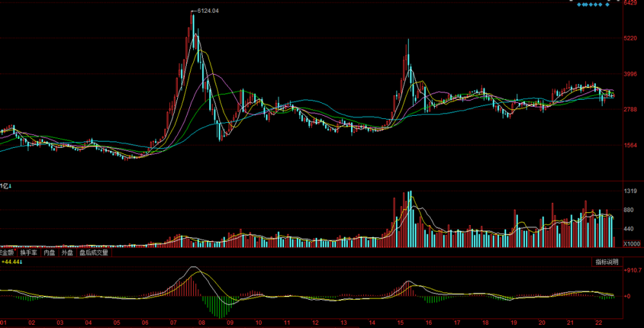Click year 08 on the time axis
Screen dimensions: 644x328
tap(201, 323)
